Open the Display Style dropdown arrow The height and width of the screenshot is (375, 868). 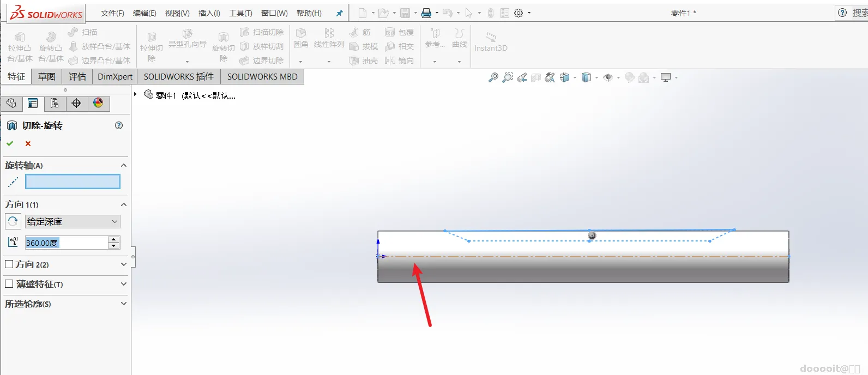[596, 78]
